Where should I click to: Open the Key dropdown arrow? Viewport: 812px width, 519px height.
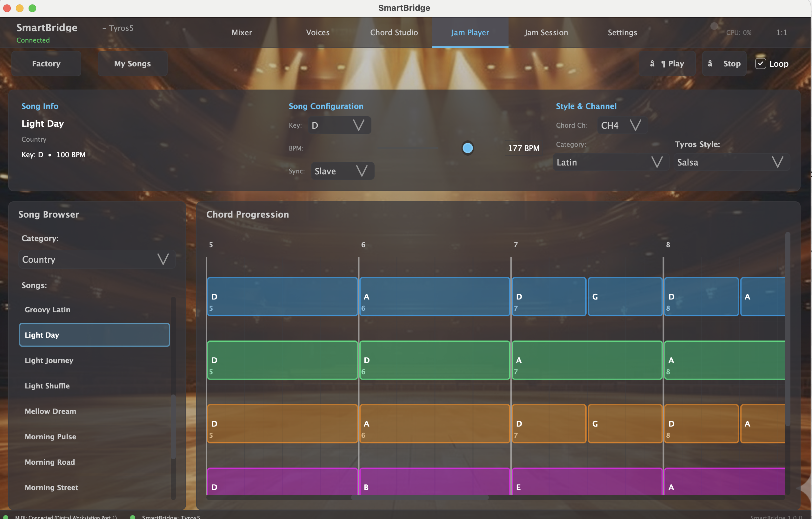coord(358,125)
